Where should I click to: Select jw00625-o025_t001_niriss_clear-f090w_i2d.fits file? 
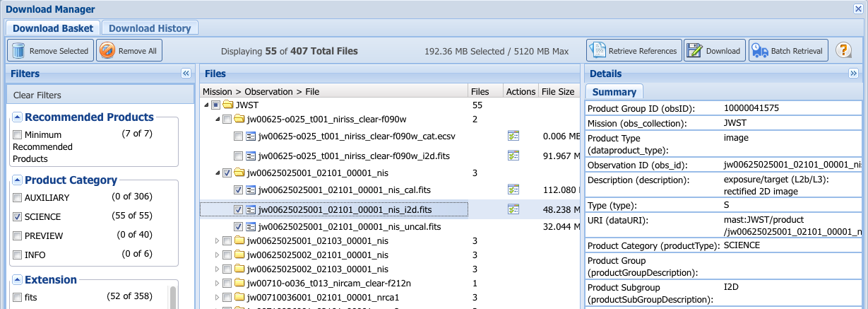pyautogui.click(x=353, y=156)
